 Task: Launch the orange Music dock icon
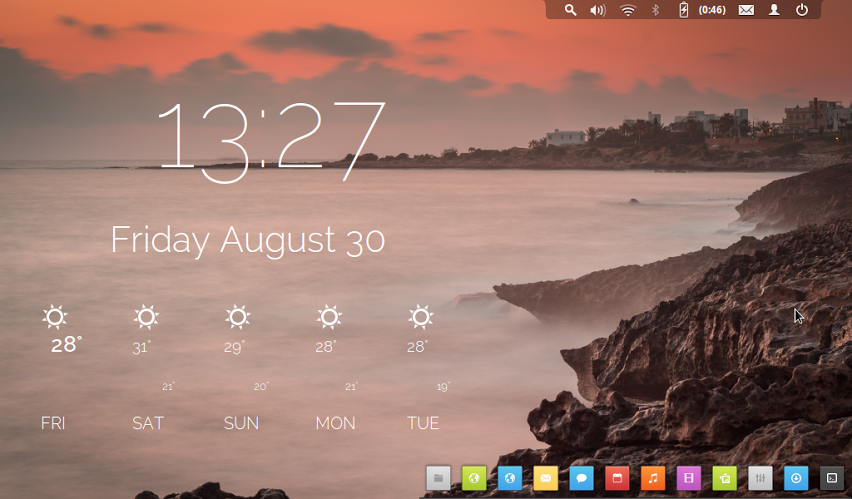[653, 478]
